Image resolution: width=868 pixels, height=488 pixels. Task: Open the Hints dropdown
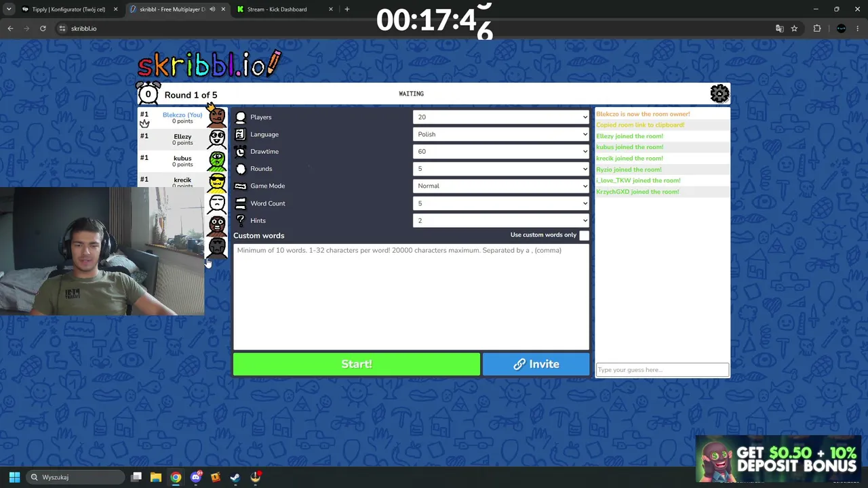(x=501, y=220)
